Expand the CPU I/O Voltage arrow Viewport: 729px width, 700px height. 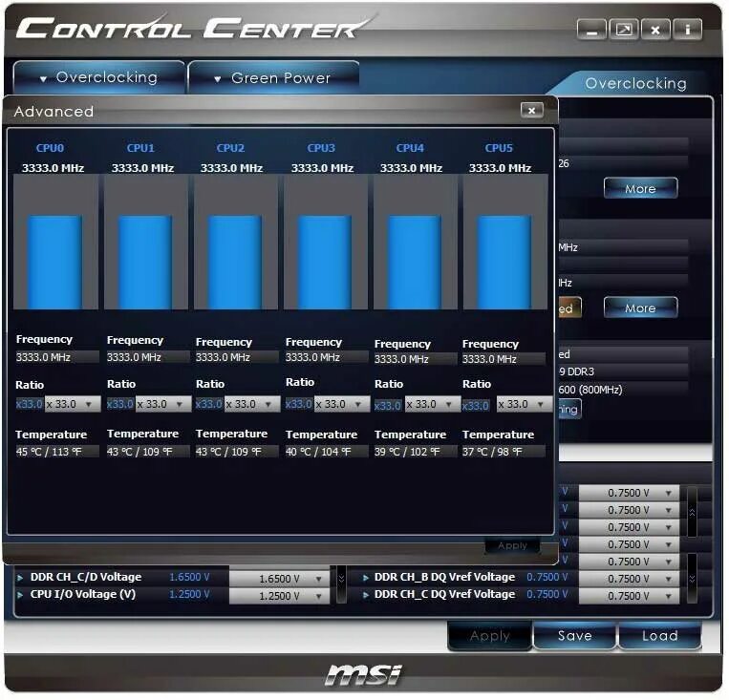coord(20,595)
